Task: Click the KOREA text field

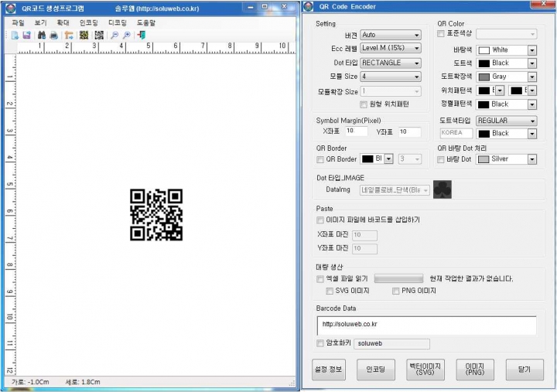Action: click(456, 133)
